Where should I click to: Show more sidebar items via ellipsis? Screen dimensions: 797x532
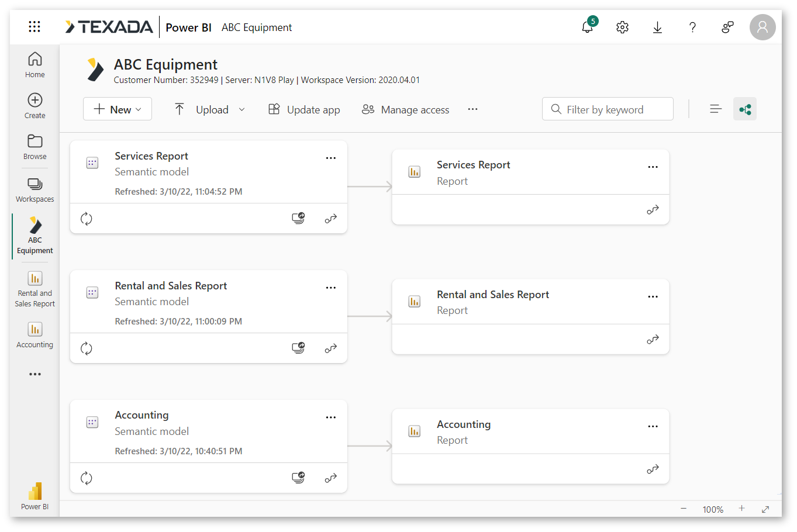tap(35, 374)
